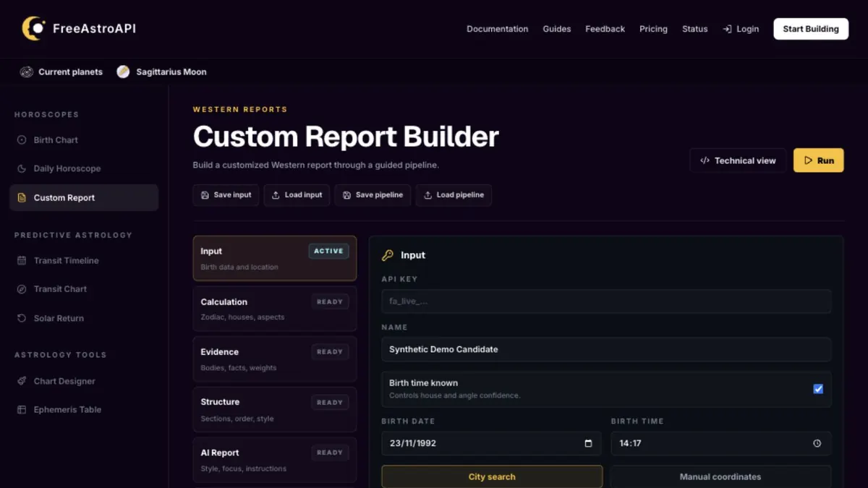The image size is (868, 488).
Task: Open Solar Return in the sidebar
Action: pyautogui.click(x=84, y=318)
